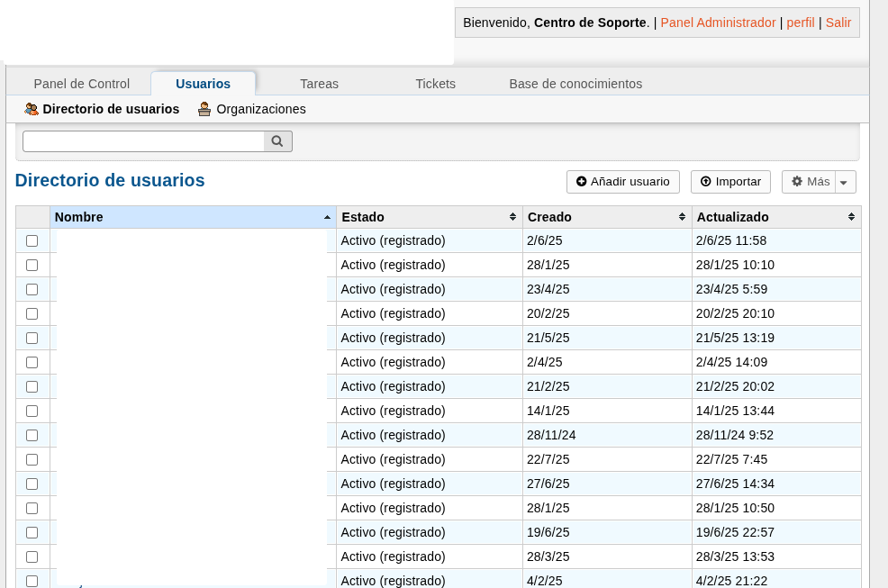Sort by the Actualizado column header
The height and width of the screenshot is (588, 888).
point(732,217)
